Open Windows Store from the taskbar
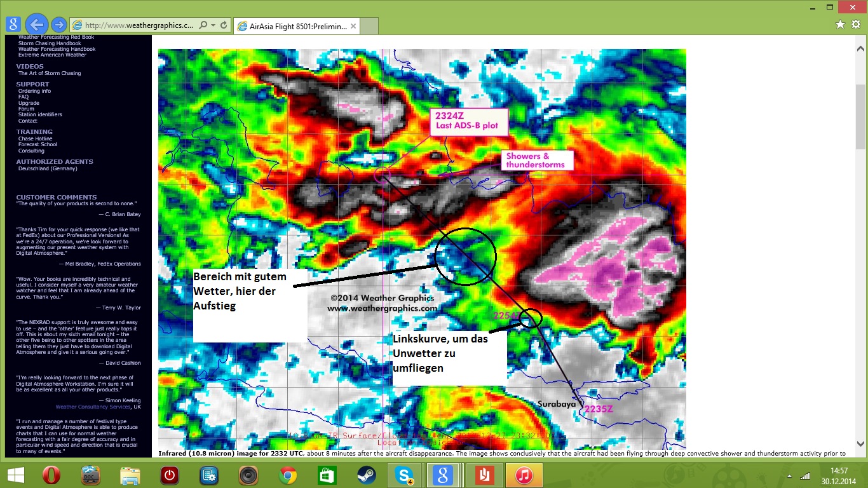Viewport: 868px width, 488px height. point(327,475)
